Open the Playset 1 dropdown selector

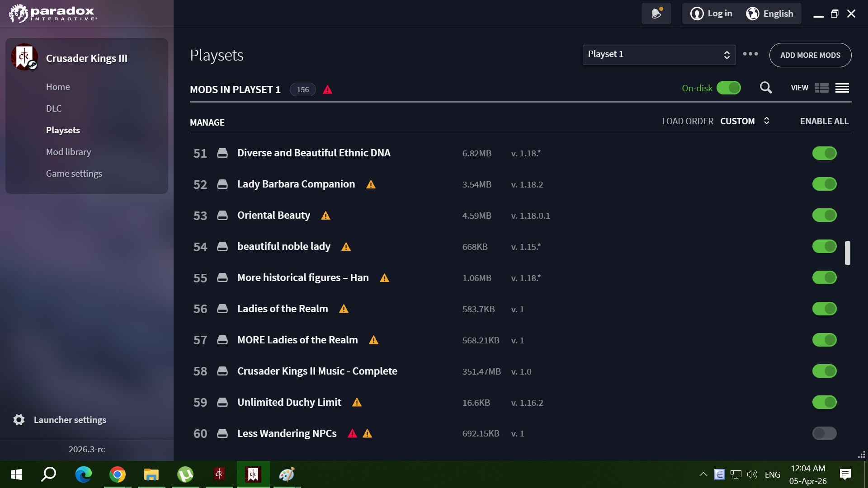(x=659, y=55)
